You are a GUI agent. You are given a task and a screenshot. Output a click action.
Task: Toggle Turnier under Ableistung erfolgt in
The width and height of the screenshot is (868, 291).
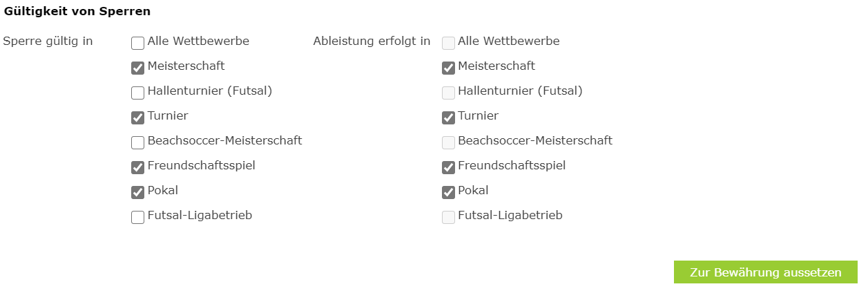[448, 118]
